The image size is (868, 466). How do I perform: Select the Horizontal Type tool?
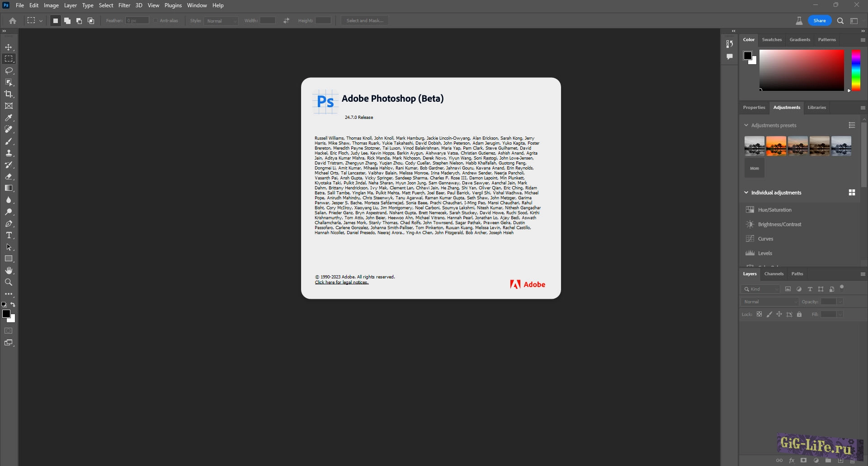[9, 235]
